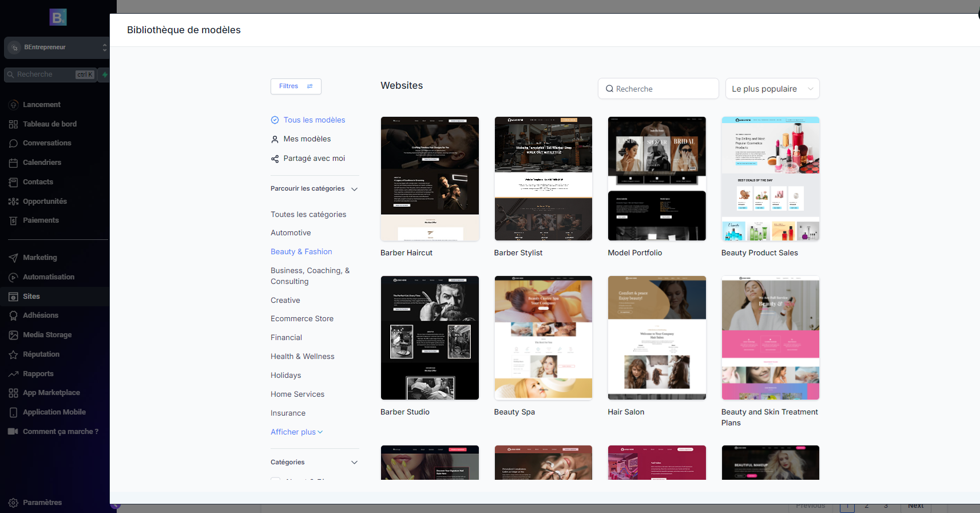Click the Sites page icon

[13, 297]
